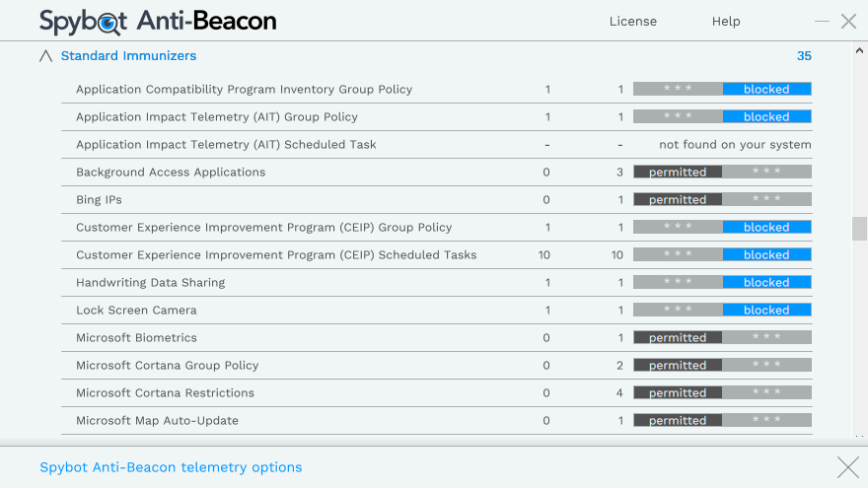The image size is (868, 489).
Task: Click the Standard Immunizers heading
Action: tap(128, 56)
